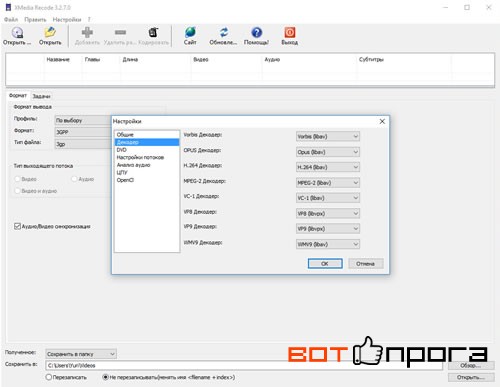The width and height of the screenshot is (500, 387).
Task: Click the Add plus icon in toolbar
Action: pyautogui.click(x=87, y=32)
